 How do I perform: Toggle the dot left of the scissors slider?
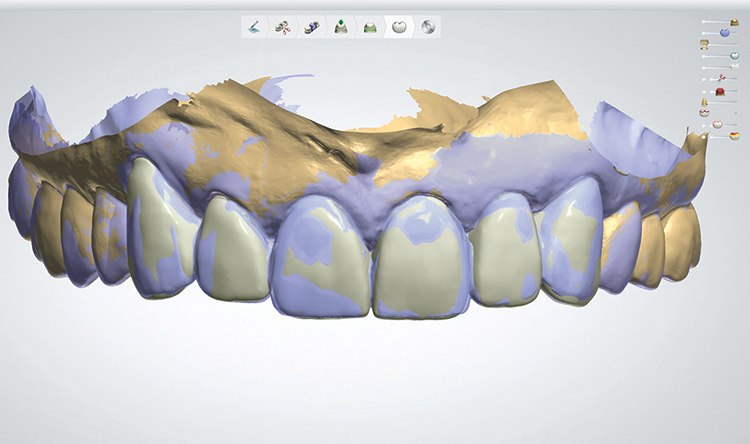click(704, 79)
